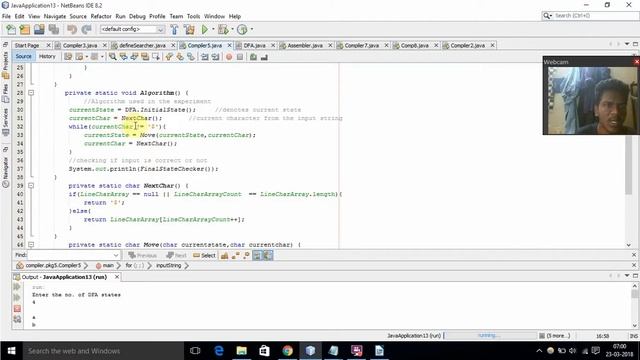Screen dimensions: 640x360
Task: Collapse the Algorithm method code fold
Action: (31, 93)
